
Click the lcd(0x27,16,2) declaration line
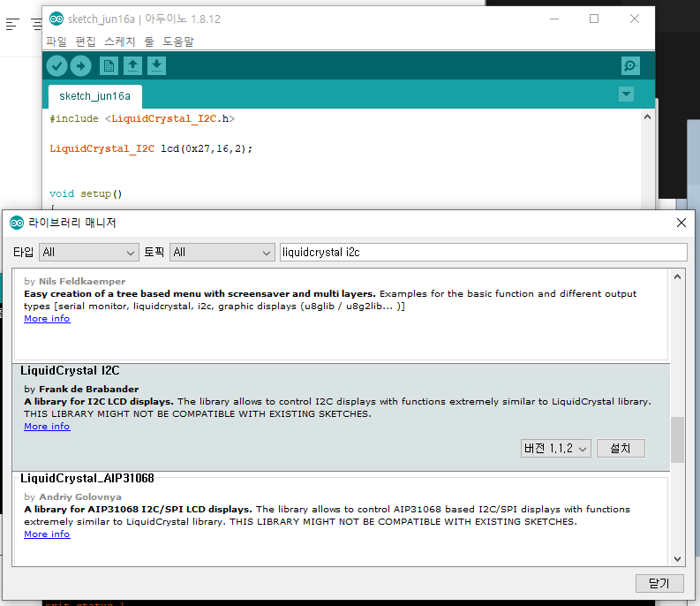[151, 148]
